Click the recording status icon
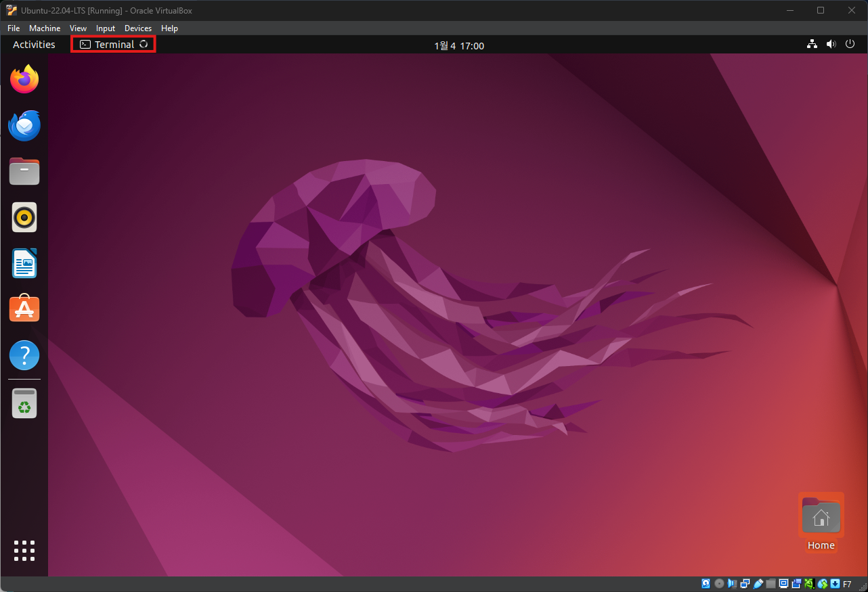This screenshot has width=868, height=592. [796, 584]
